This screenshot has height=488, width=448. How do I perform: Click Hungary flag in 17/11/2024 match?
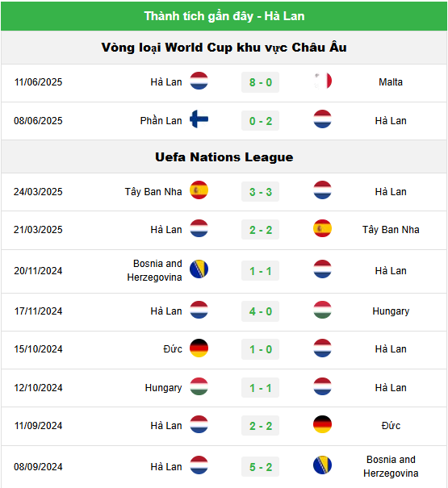tap(322, 310)
